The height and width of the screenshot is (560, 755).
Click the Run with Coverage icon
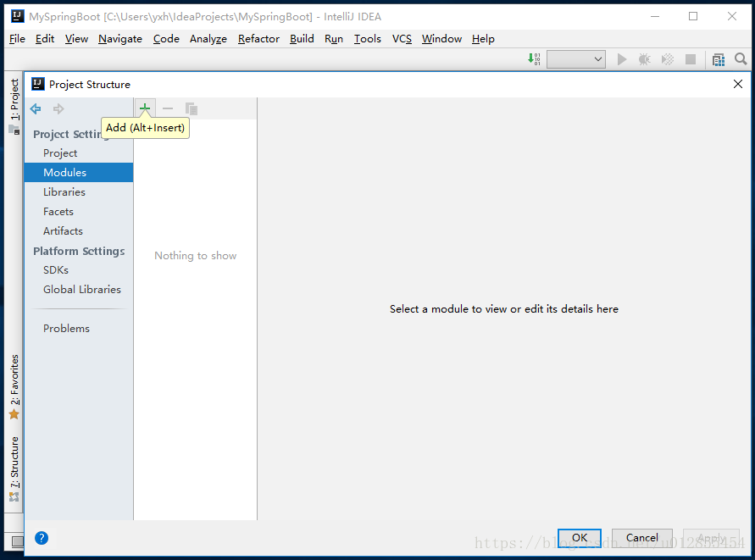click(x=668, y=59)
